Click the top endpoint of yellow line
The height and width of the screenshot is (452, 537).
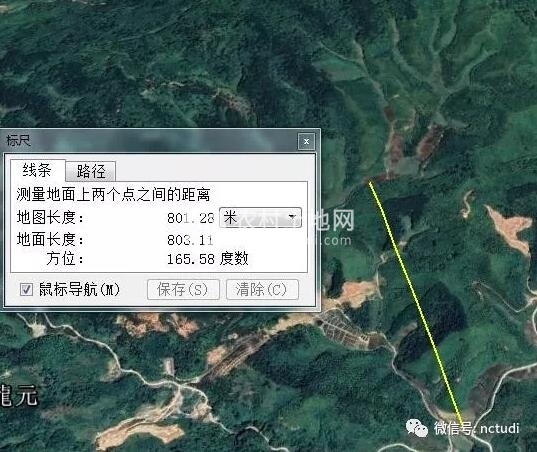[x=370, y=182]
